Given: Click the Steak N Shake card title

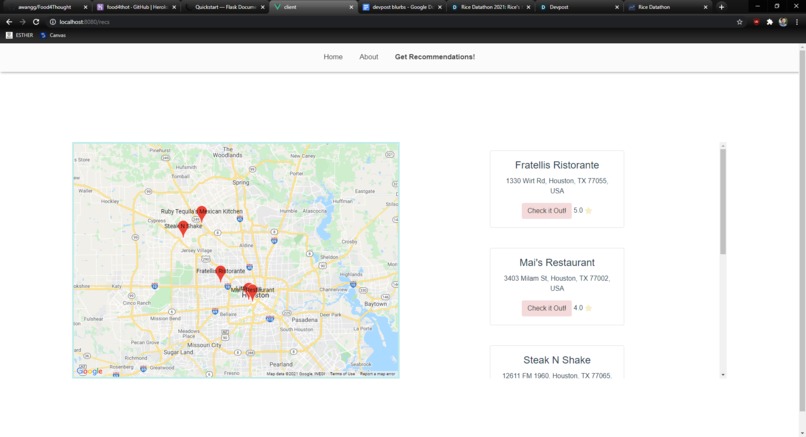Looking at the screenshot, I should tap(557, 360).
